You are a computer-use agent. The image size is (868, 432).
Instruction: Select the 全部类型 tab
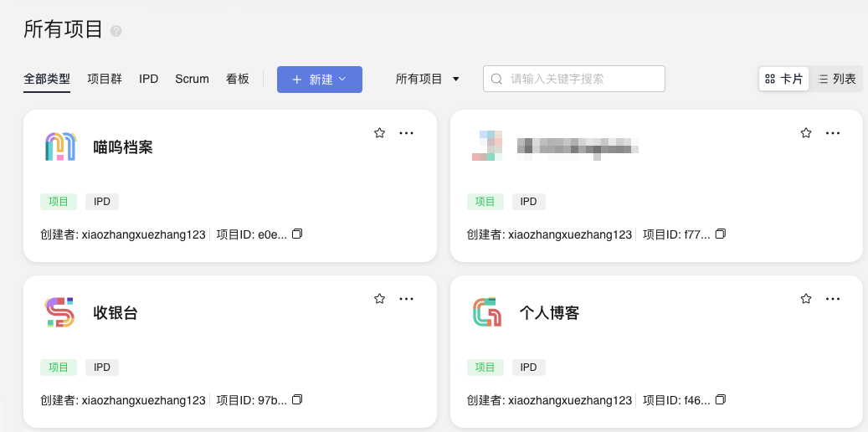pos(47,79)
